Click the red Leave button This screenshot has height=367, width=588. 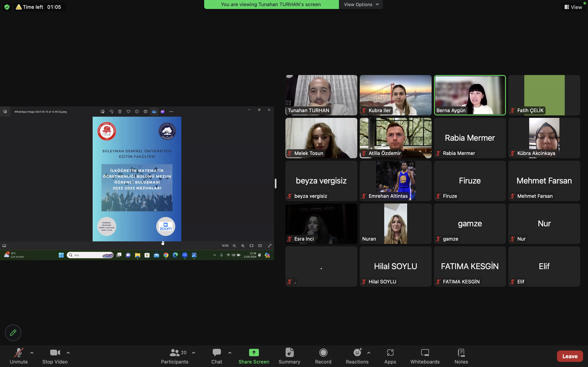570,356
